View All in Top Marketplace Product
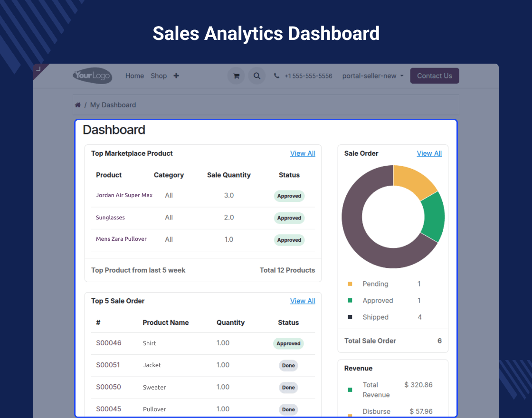The image size is (532, 418). (x=303, y=153)
